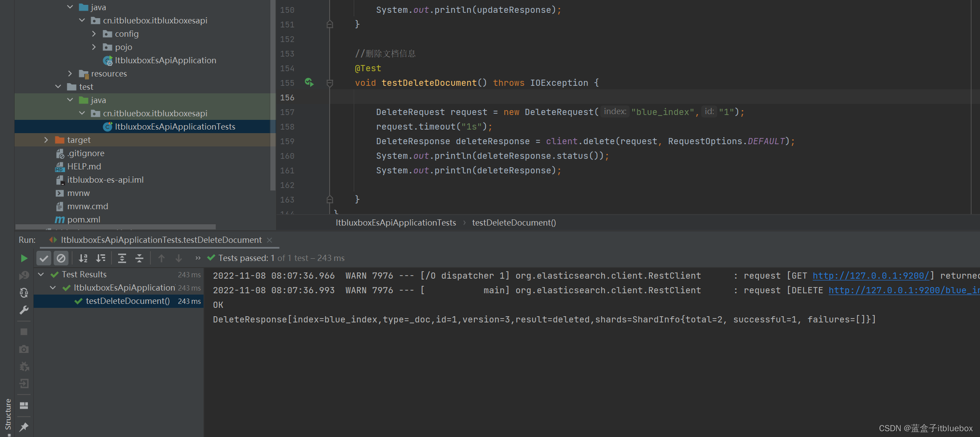Expand the pojo package
Screen dimensions: 980x437
94,47
